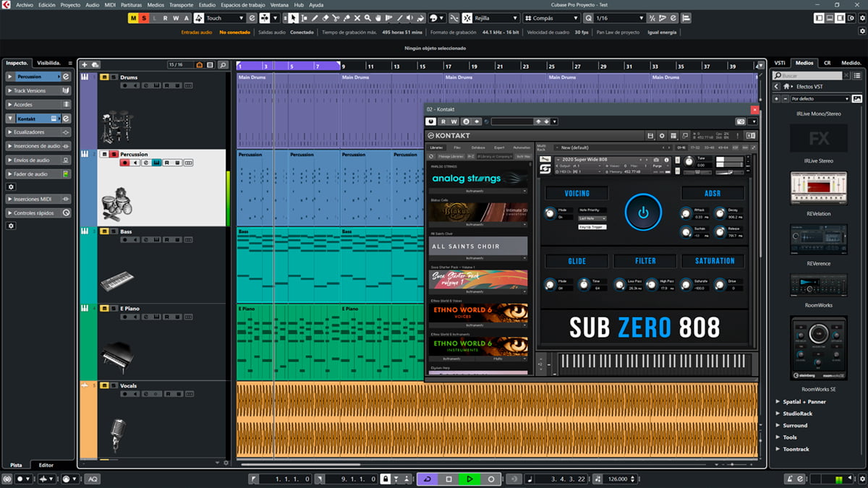Select the Play speaker tool
Viewport: 868px width, 488px height.
click(x=409, y=17)
